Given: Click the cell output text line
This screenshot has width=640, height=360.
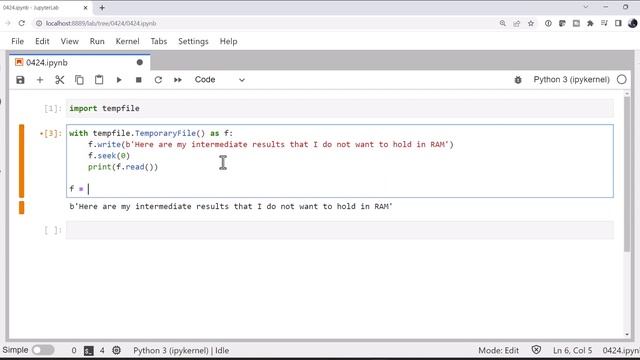Looking at the screenshot, I should [x=231, y=207].
